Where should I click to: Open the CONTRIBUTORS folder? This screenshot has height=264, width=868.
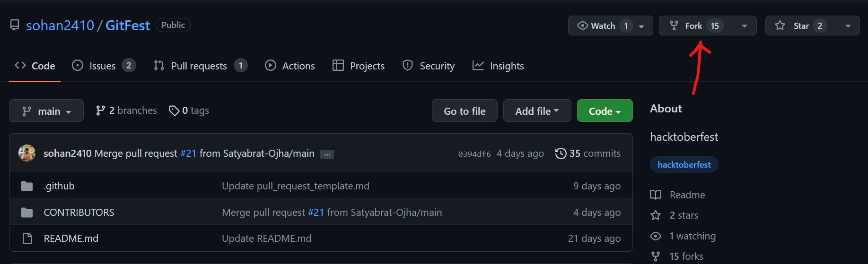[79, 213]
